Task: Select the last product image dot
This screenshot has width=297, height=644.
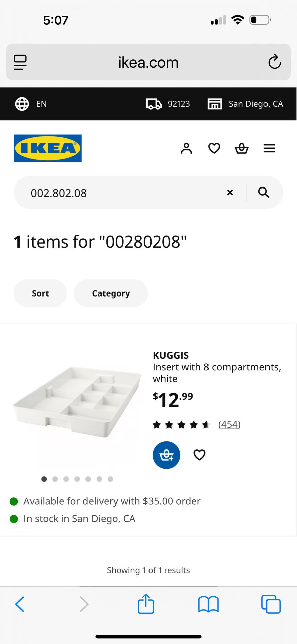Action: click(110, 479)
